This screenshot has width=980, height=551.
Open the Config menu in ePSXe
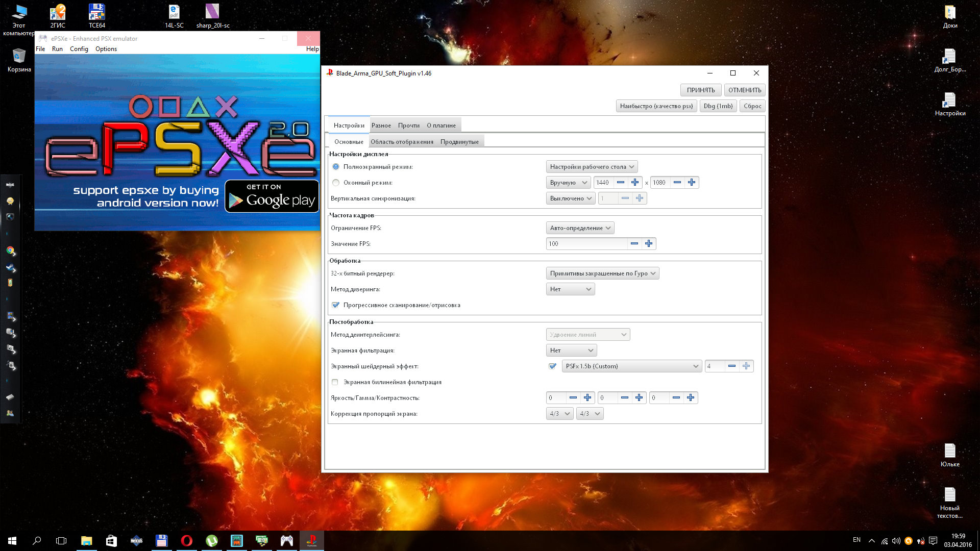click(79, 49)
